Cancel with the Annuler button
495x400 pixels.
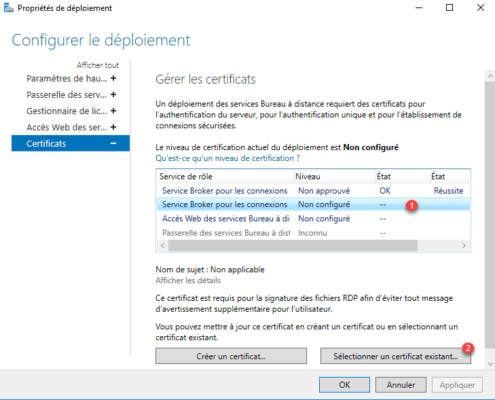pyautogui.click(x=401, y=385)
